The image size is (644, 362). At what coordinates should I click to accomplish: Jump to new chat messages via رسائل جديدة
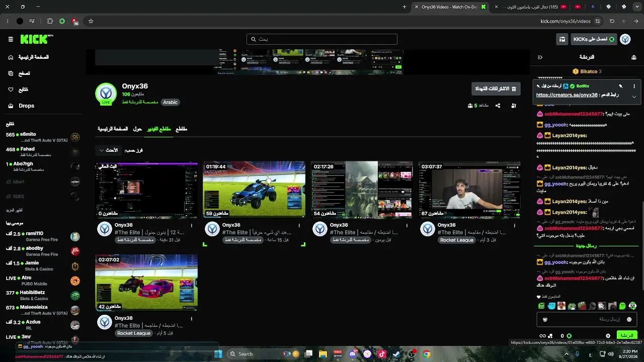click(586, 246)
